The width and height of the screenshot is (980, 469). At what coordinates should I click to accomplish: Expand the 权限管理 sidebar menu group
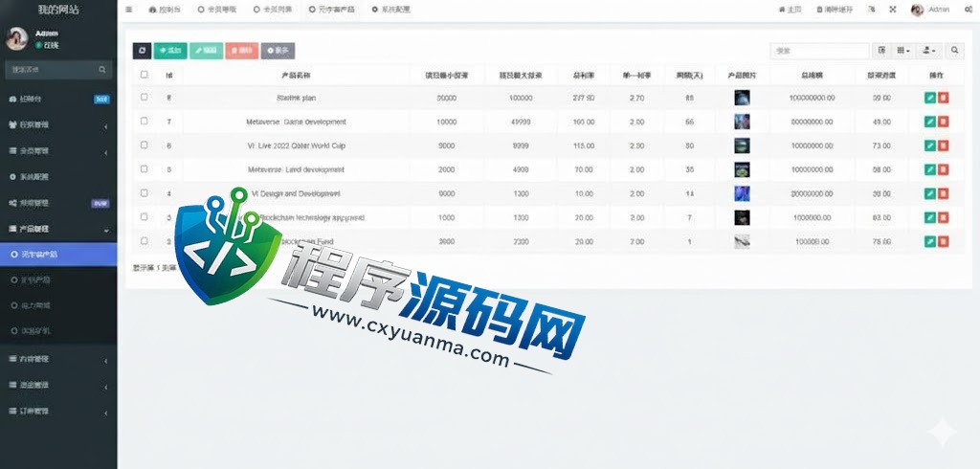coord(58,125)
